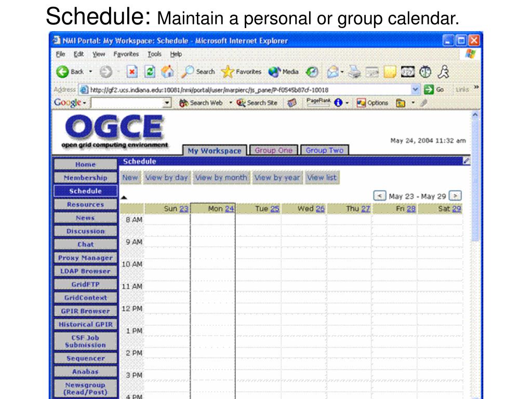Open Resources in the sidebar
532x399 pixels.
86,204
